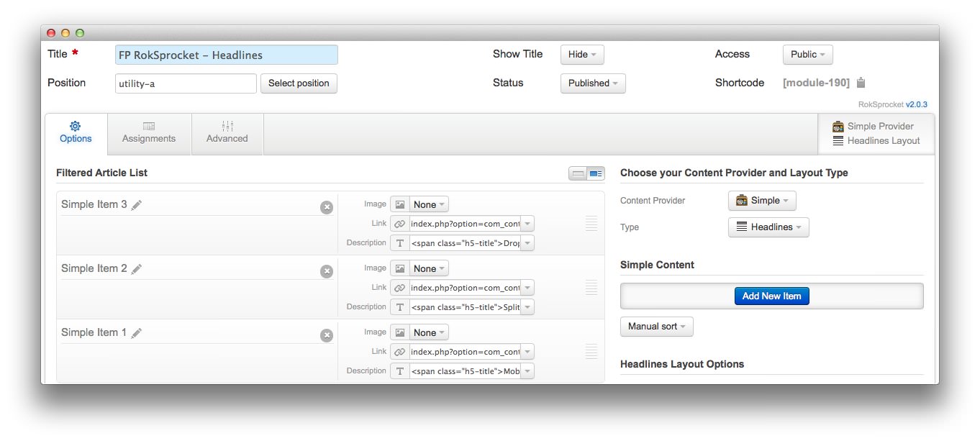980x441 pixels.
Task: Grab the sort handle of Simple Item 1
Action: (591, 352)
